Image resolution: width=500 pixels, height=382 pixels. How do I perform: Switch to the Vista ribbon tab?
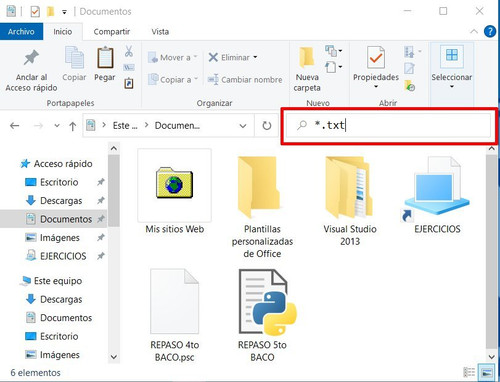point(160,32)
